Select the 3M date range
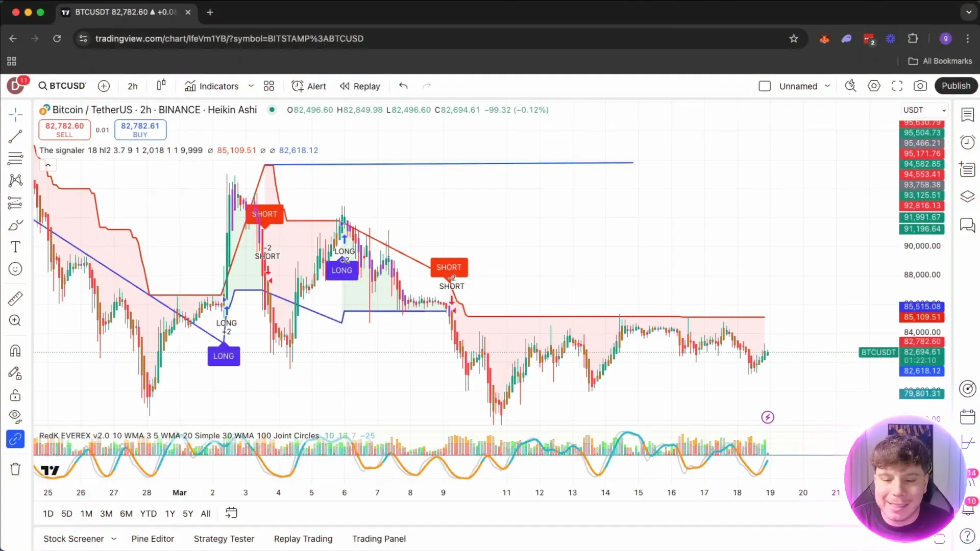 (x=106, y=514)
